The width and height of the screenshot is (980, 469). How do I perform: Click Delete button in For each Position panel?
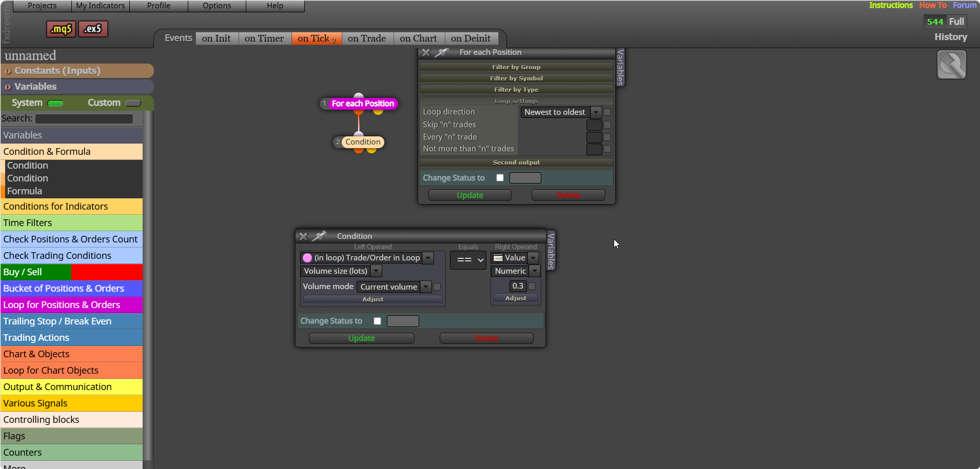(569, 195)
